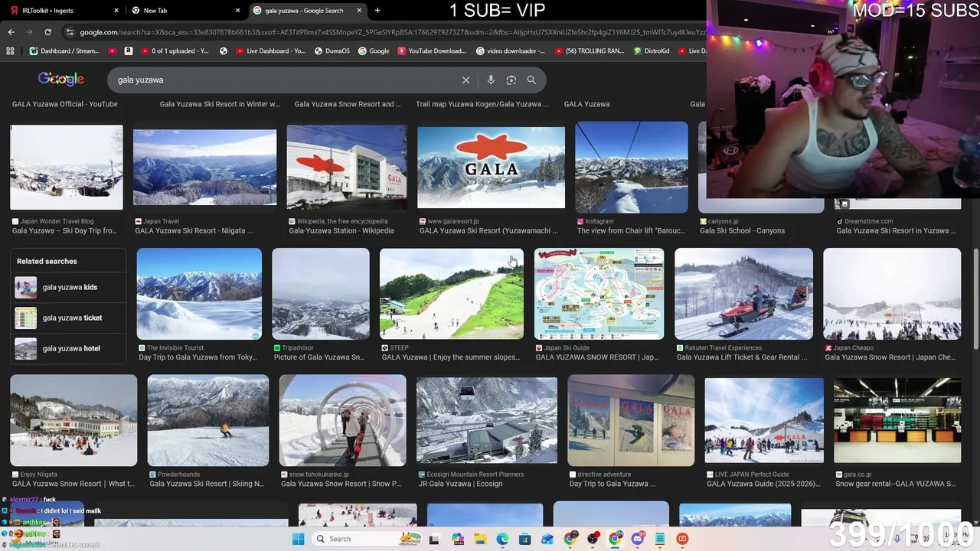Screen dimensions: 980x551
Task: Open File Explorer from the taskbar
Action: click(480, 539)
